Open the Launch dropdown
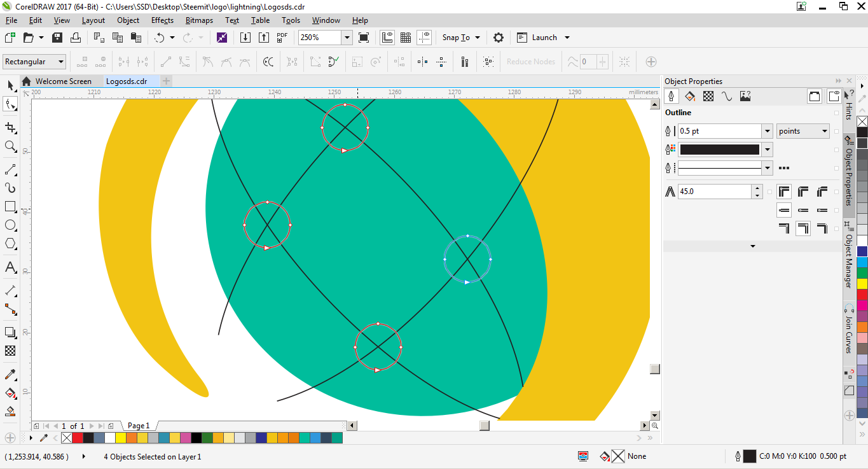 [x=567, y=38]
